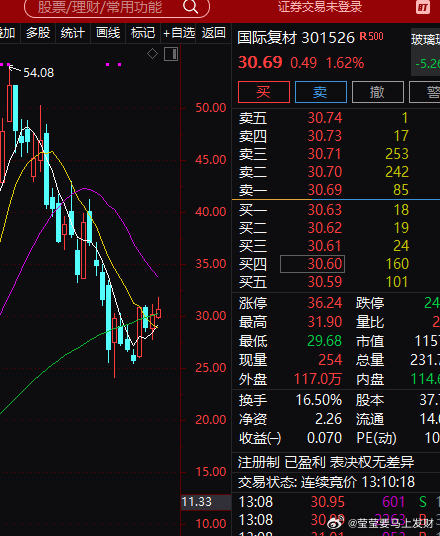Click the 50.00 price axis label
The image size is (440, 536).
pos(211,108)
